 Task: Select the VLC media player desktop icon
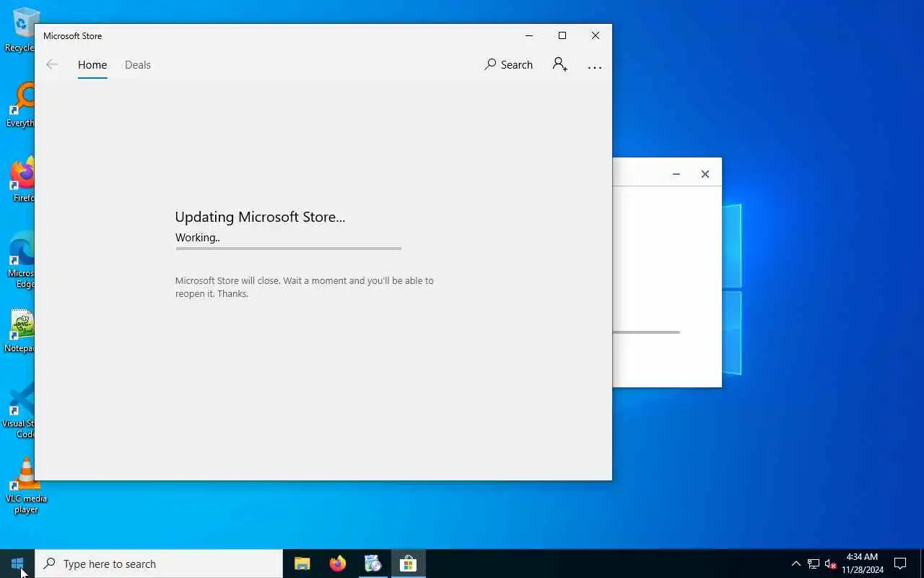click(x=26, y=486)
